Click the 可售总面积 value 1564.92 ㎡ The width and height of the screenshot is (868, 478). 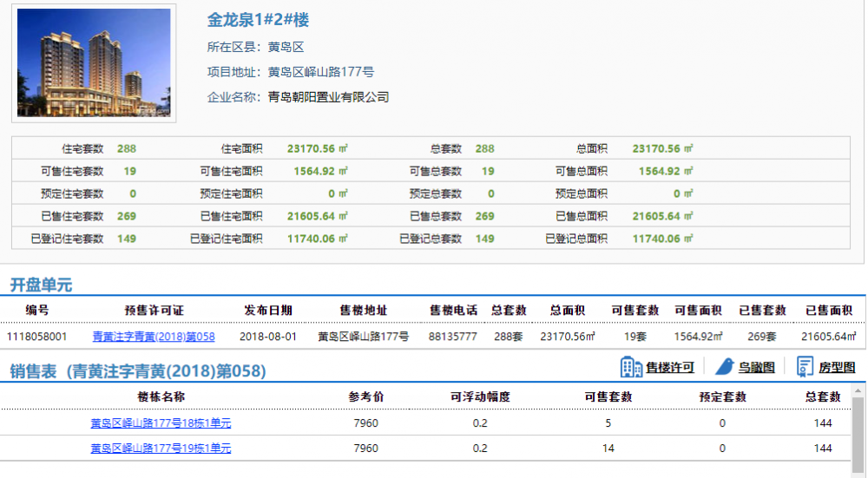666,172
